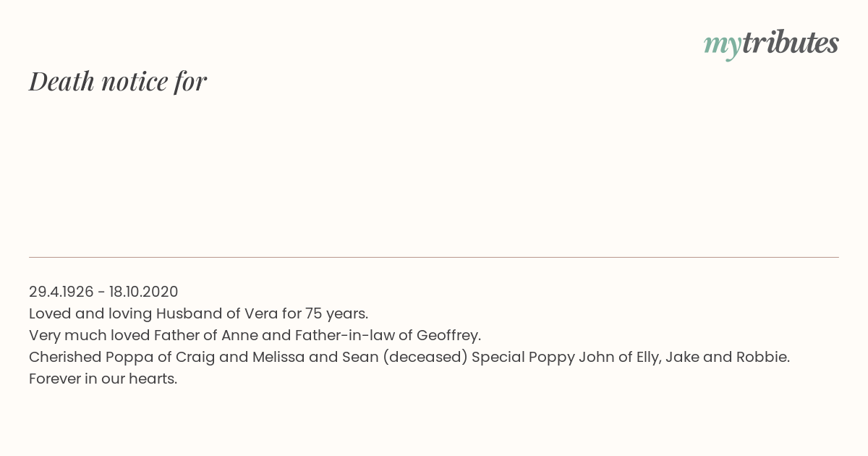Click the date line 29.4.1926 - 18.10.2020
The height and width of the screenshot is (456, 868).
tap(103, 292)
